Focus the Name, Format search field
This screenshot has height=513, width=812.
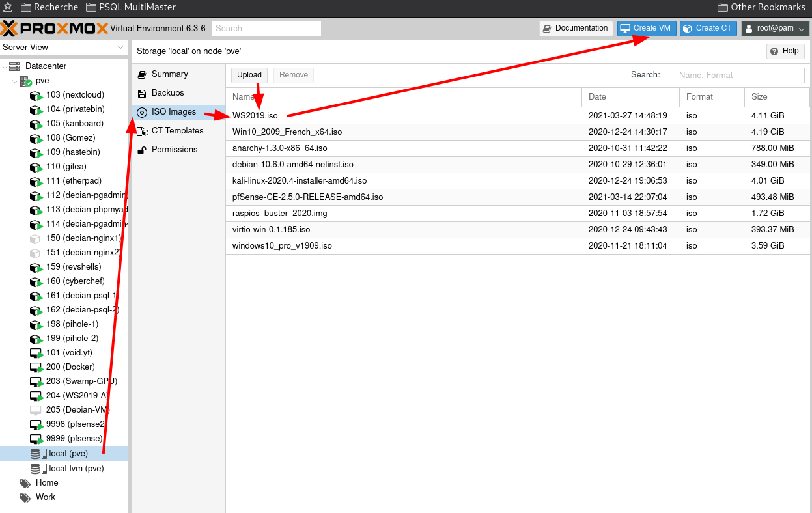pos(739,76)
